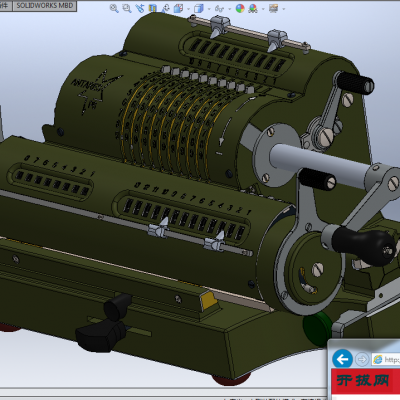The height and width of the screenshot is (400, 400).
Task: Click the browser http address field
Action: click(x=386, y=359)
